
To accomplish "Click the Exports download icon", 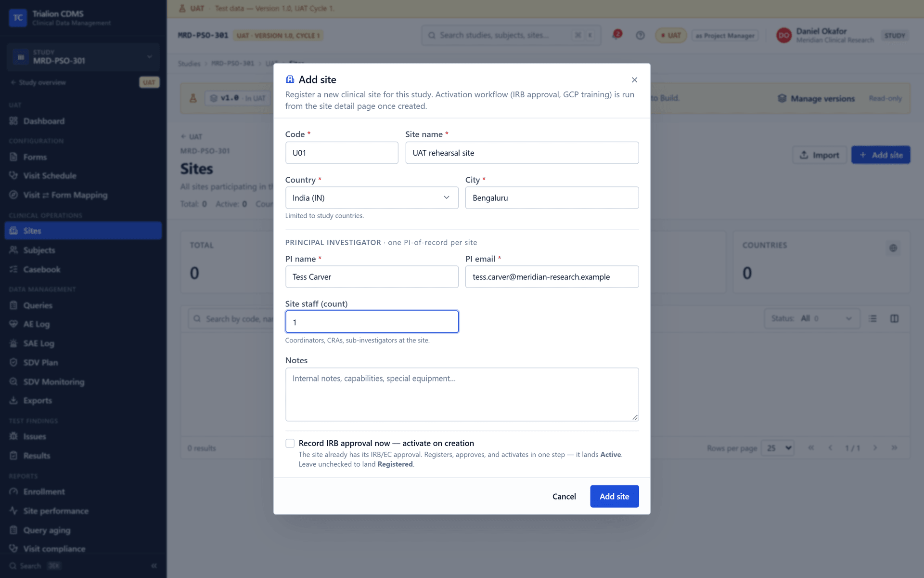I will pos(13,400).
